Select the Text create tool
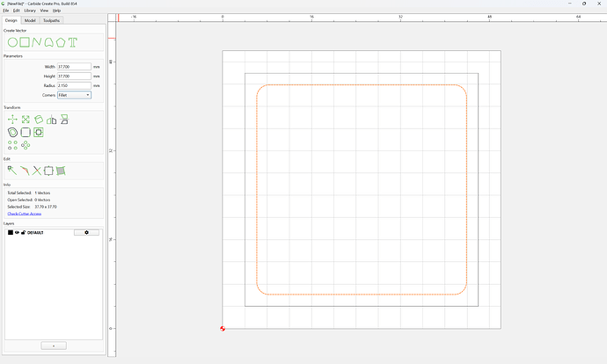Image resolution: width=607 pixels, height=364 pixels. tap(73, 42)
